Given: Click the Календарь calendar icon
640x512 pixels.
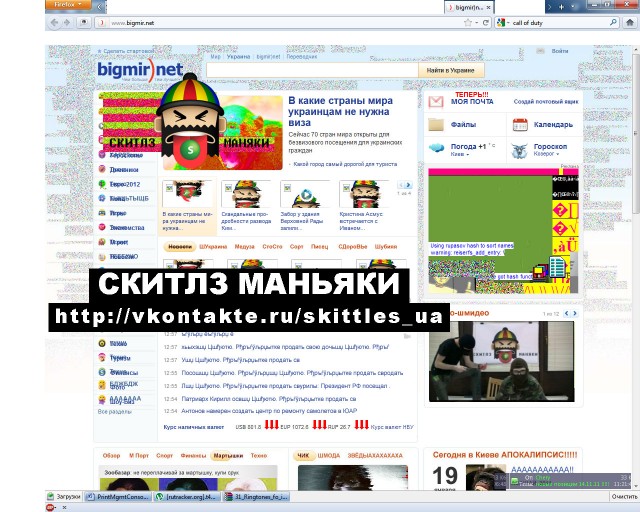Looking at the screenshot, I should pos(520,126).
